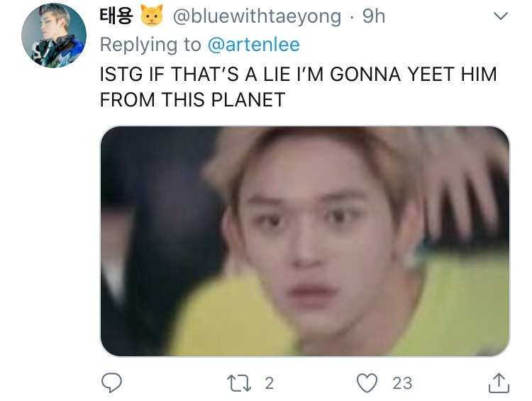The width and height of the screenshot is (532, 401).
Task: Tap the share upload icon
Action: tap(499, 383)
